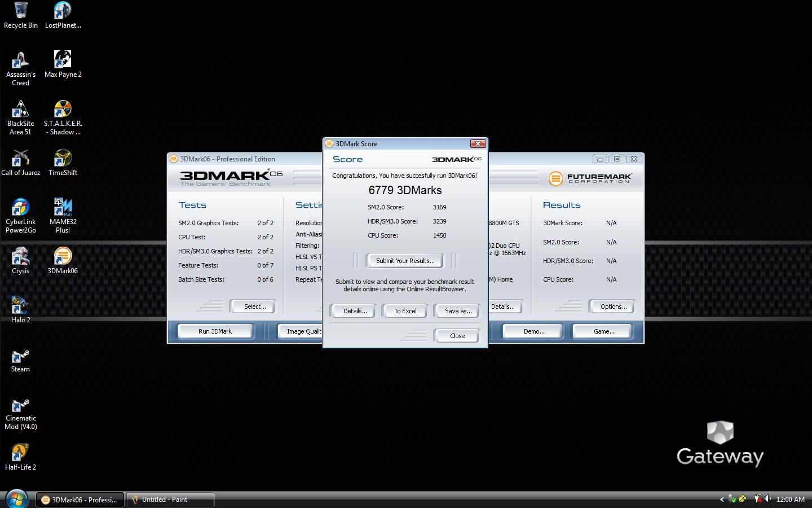Click the 12:00 AM taskbar clock

pos(790,499)
